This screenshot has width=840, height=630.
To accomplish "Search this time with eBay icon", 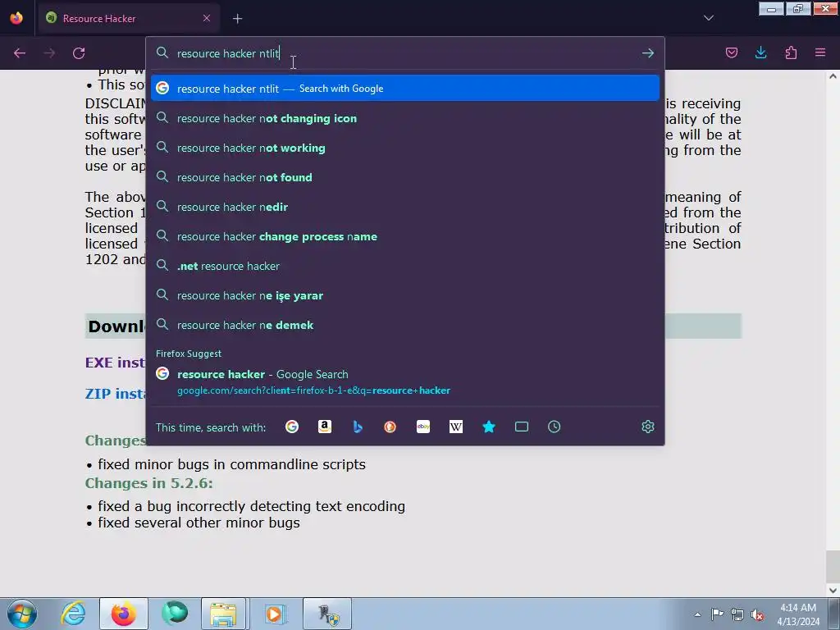I will coord(423,427).
